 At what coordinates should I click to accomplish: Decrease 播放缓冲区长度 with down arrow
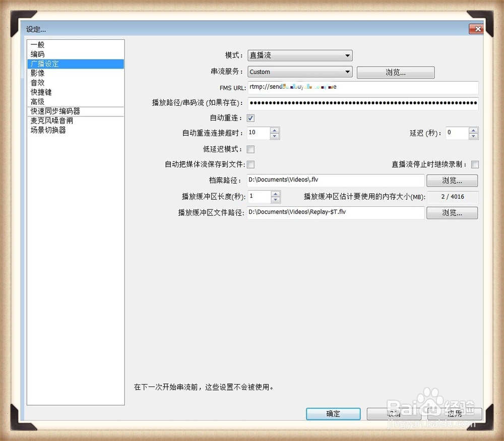275,200
